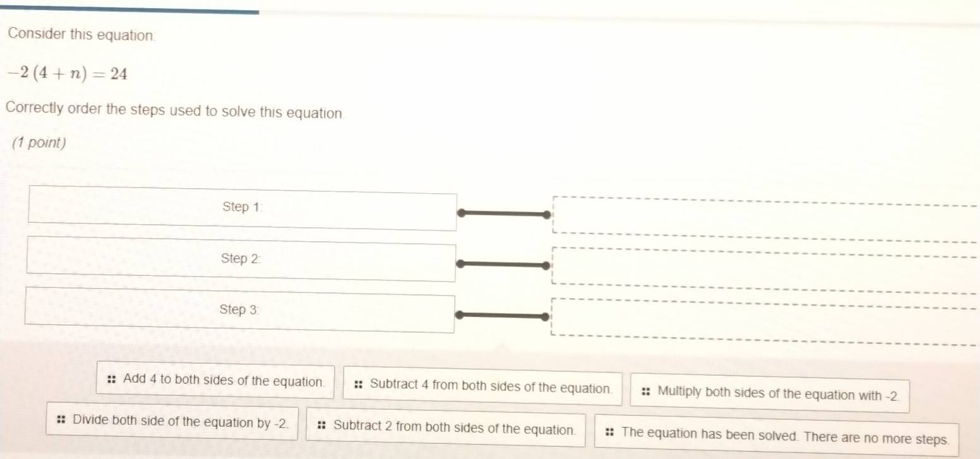This screenshot has width=980, height=459.
Task: Click the equation -2(4+n)=24 text
Action: (x=65, y=73)
